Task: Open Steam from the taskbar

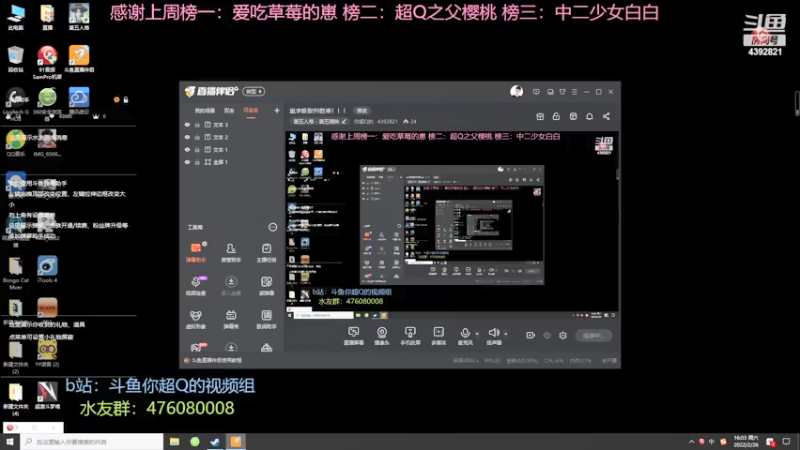Action: [215, 442]
